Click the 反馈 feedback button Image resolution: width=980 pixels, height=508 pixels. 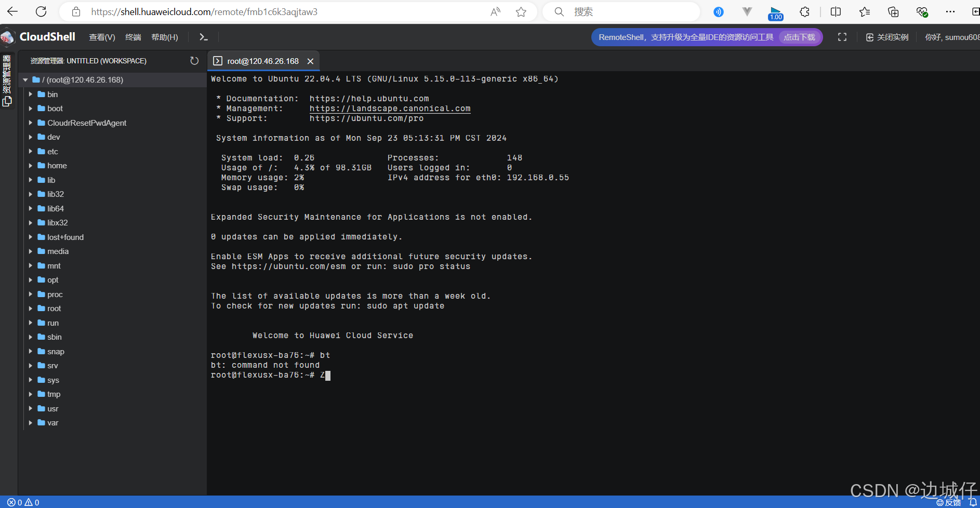coord(949,502)
